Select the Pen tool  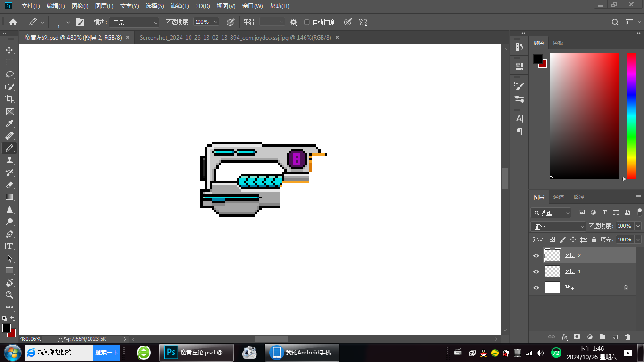[9, 234]
